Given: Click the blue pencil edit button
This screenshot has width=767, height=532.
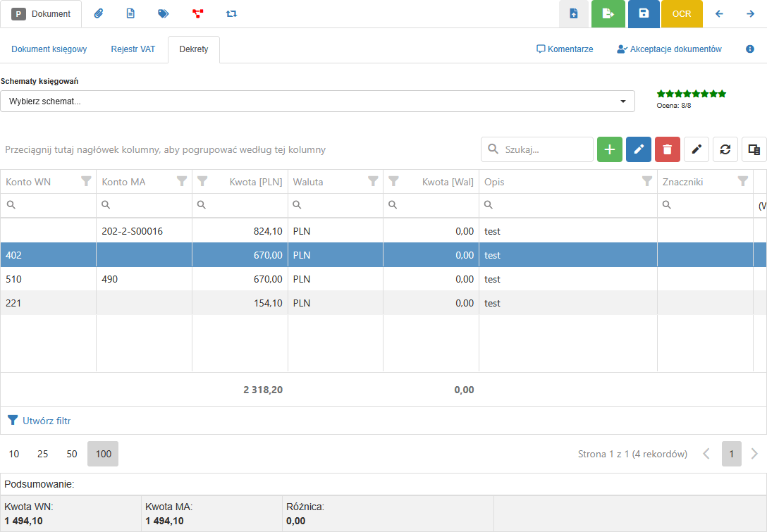Looking at the screenshot, I should (x=639, y=149).
